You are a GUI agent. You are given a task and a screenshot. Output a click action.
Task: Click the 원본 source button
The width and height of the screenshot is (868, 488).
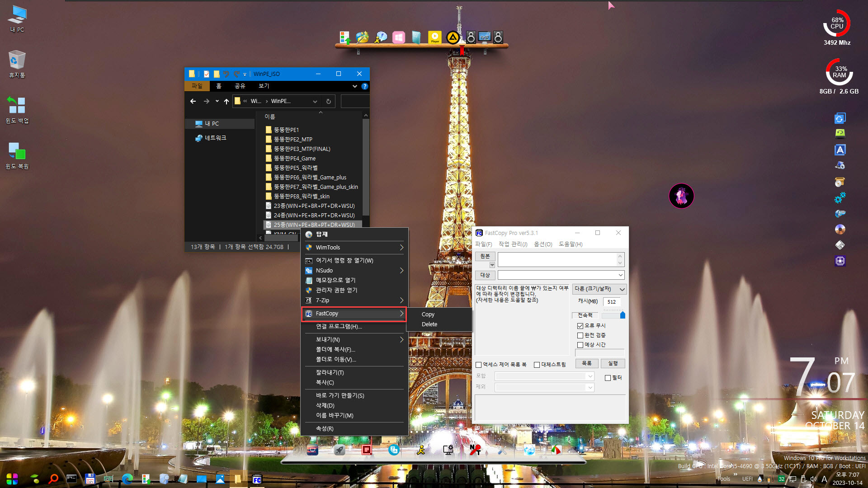[485, 256]
